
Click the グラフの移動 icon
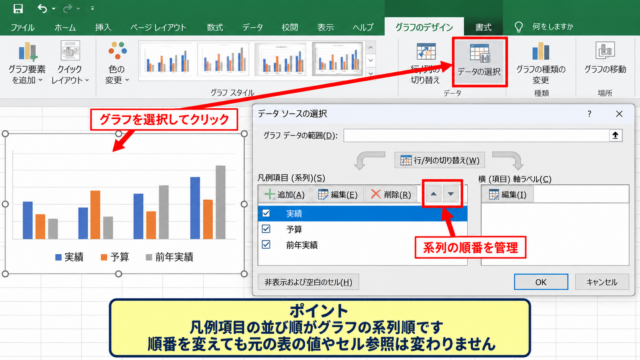(x=605, y=58)
